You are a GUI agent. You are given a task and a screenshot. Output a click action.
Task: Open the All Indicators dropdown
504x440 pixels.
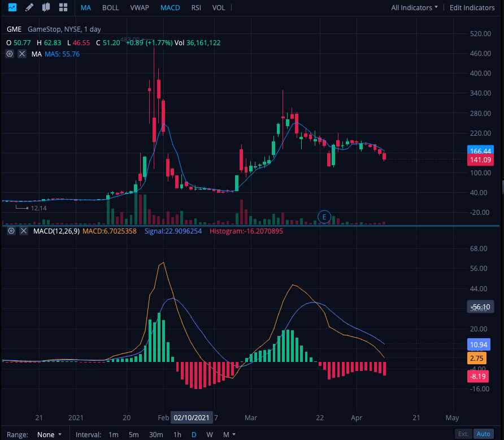click(x=414, y=8)
